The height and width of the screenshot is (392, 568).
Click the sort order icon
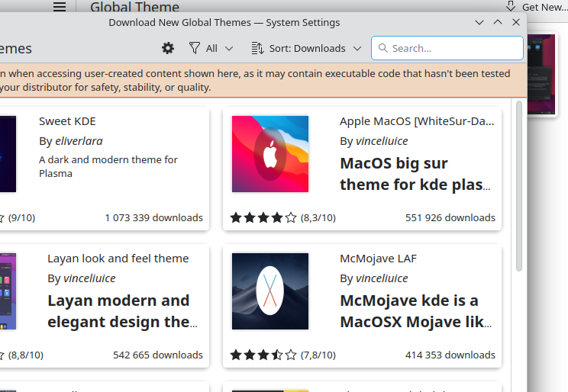click(257, 48)
